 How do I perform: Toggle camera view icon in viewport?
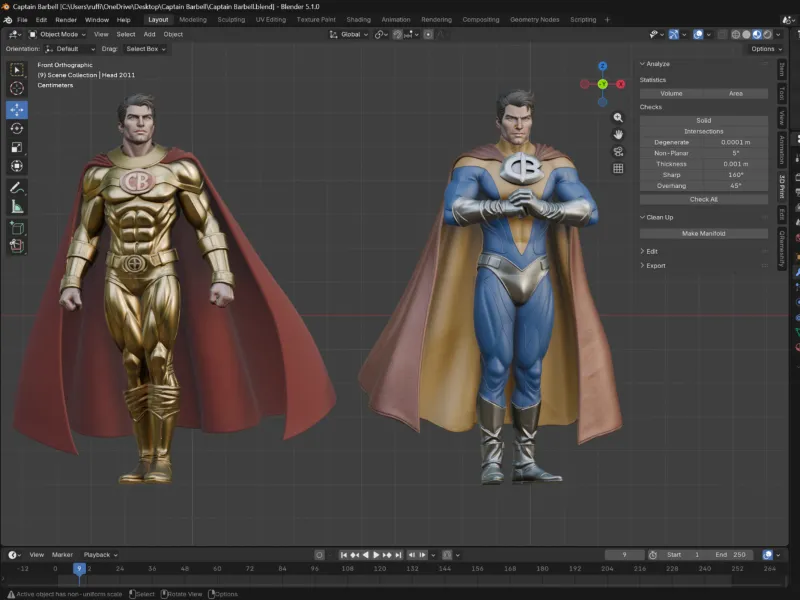click(618, 152)
